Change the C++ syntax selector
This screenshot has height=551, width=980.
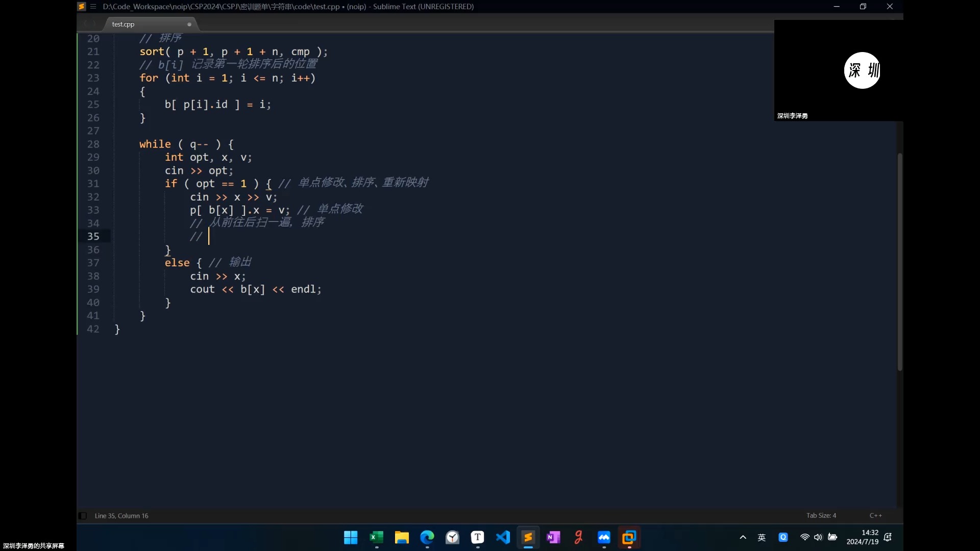click(876, 516)
